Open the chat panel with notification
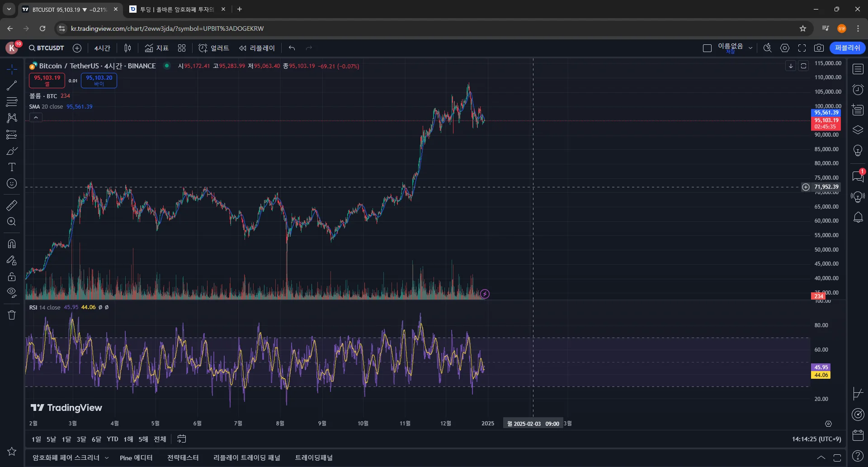 [858, 176]
